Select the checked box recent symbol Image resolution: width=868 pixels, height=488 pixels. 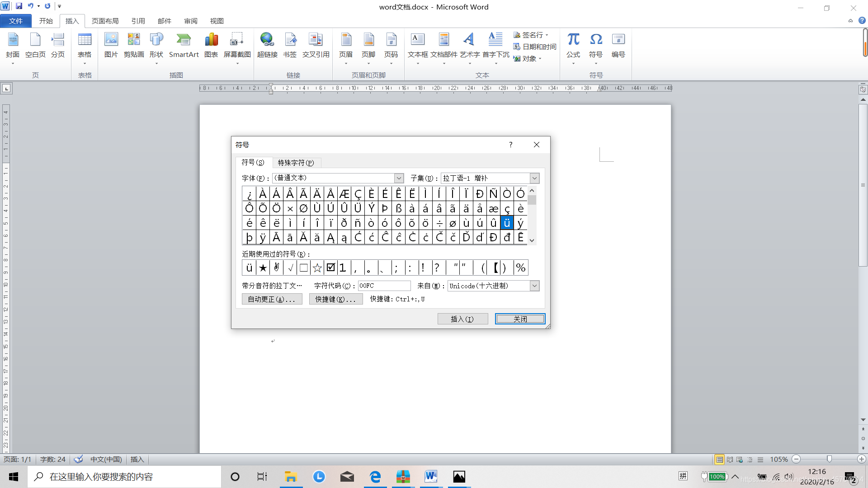pyautogui.click(x=331, y=268)
